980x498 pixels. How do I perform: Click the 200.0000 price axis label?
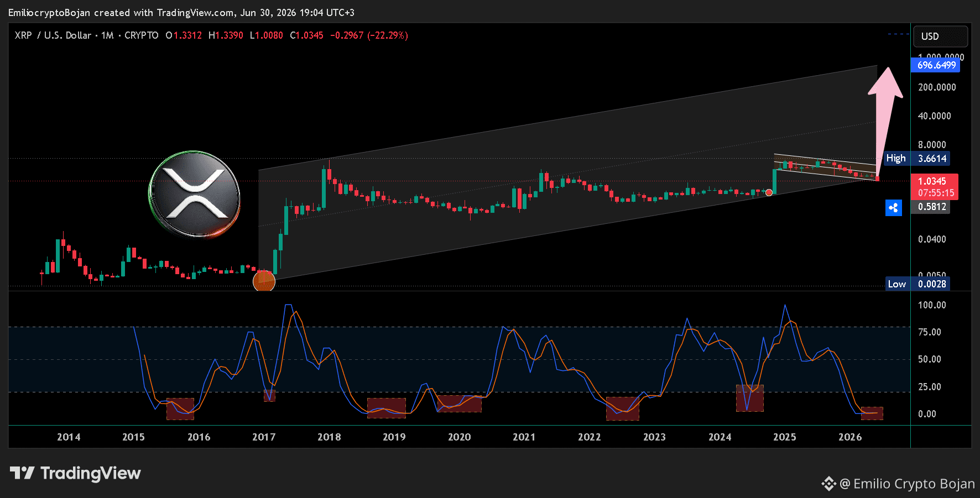tap(937, 87)
